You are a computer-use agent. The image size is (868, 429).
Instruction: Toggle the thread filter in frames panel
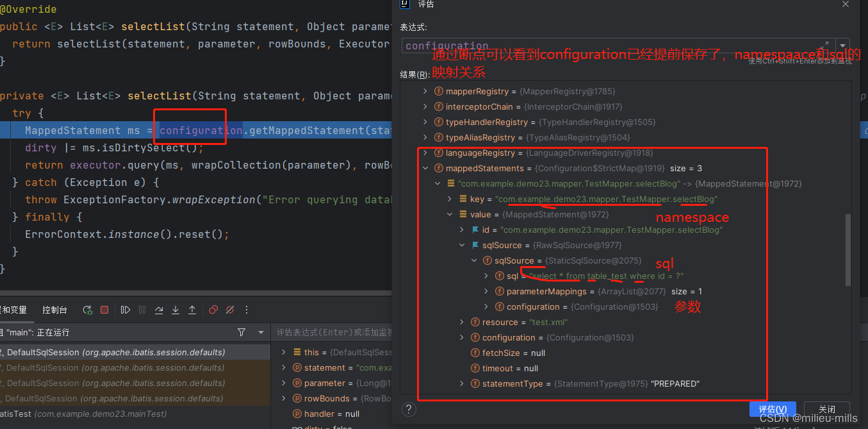[x=242, y=332]
